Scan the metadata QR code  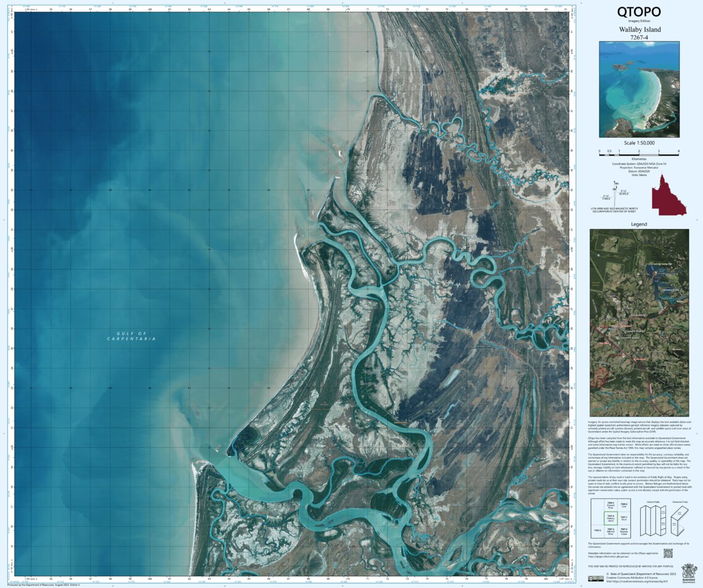(x=668, y=553)
